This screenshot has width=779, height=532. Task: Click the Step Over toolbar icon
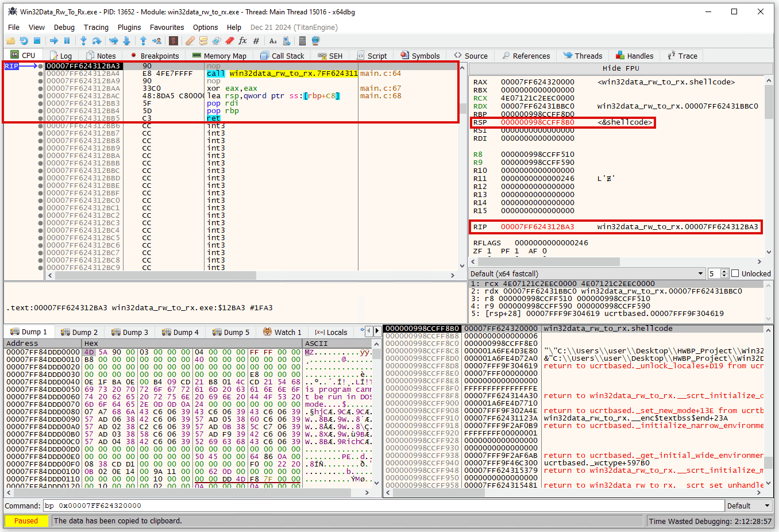(x=97, y=41)
